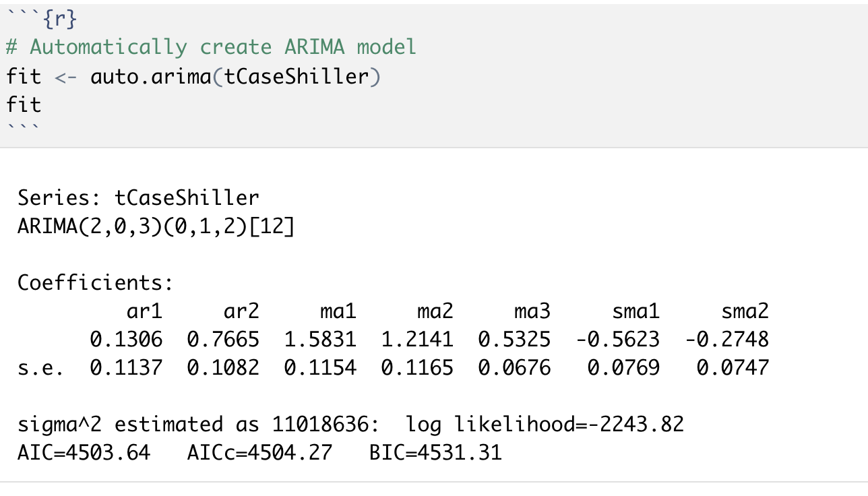Image resolution: width=868 pixels, height=496 pixels.
Task: Click the sma1 coefficient value -0.5623
Action: point(617,339)
